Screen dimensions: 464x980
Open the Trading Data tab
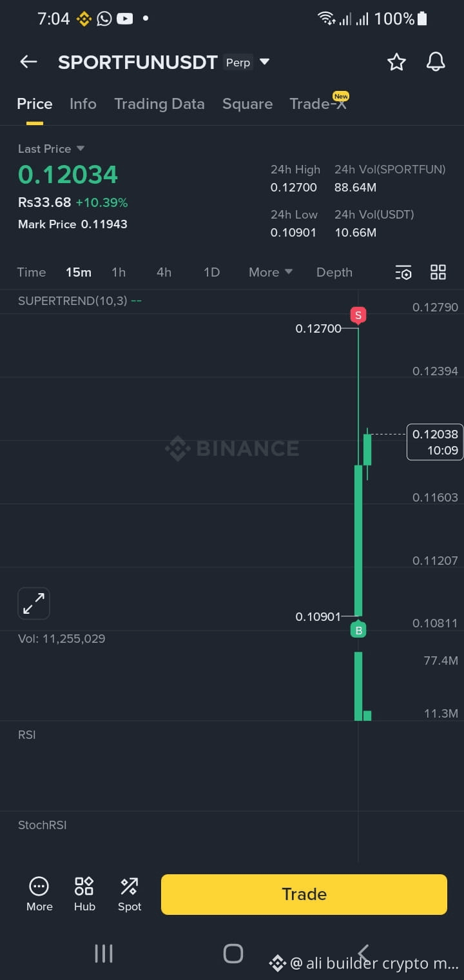point(159,104)
